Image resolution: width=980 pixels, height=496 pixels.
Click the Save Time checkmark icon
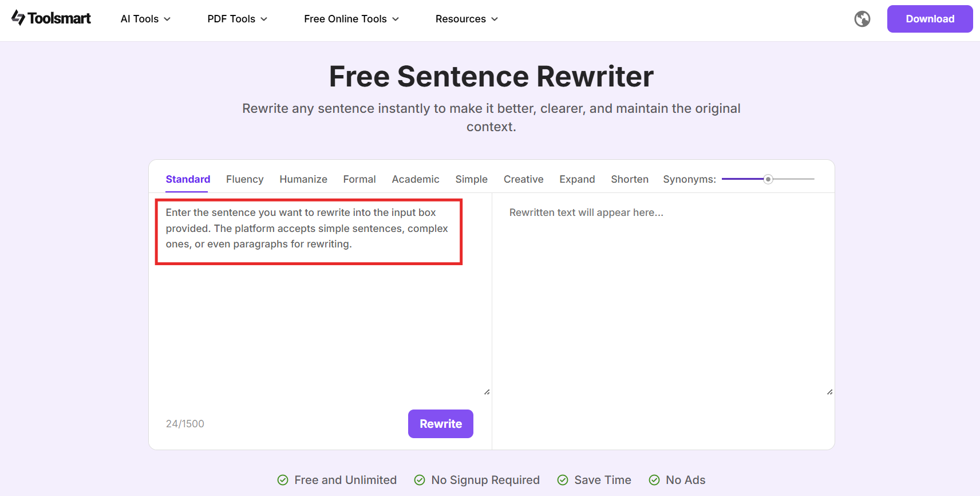point(563,480)
